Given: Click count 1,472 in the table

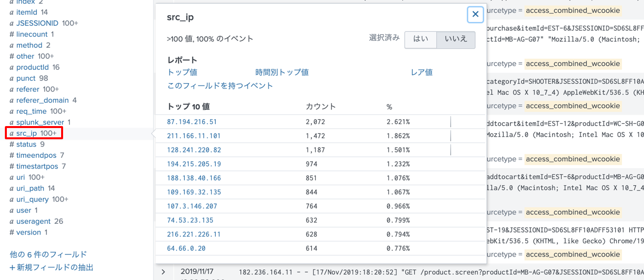Looking at the screenshot, I should click(315, 136).
